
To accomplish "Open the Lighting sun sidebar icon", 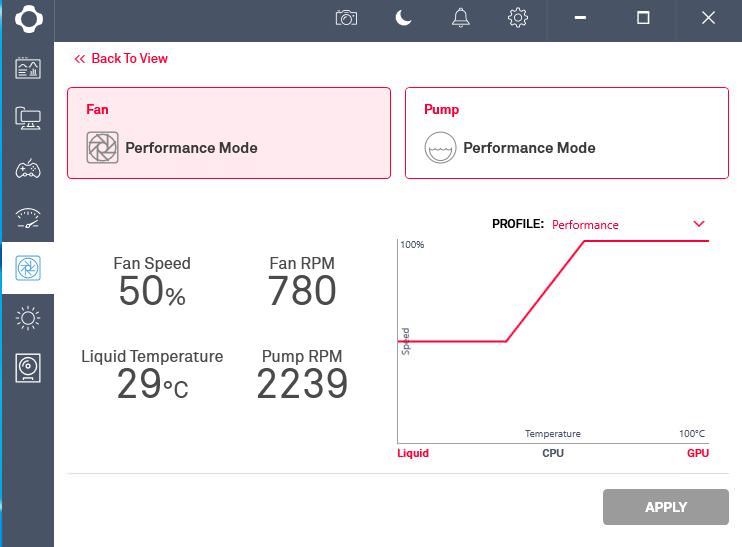I will pyautogui.click(x=27, y=319).
